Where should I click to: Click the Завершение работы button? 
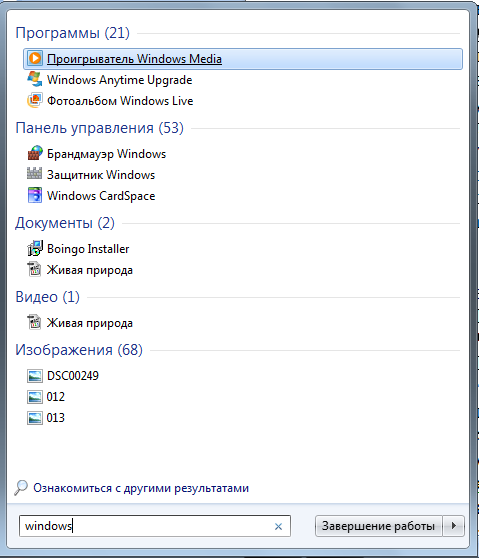tap(379, 526)
